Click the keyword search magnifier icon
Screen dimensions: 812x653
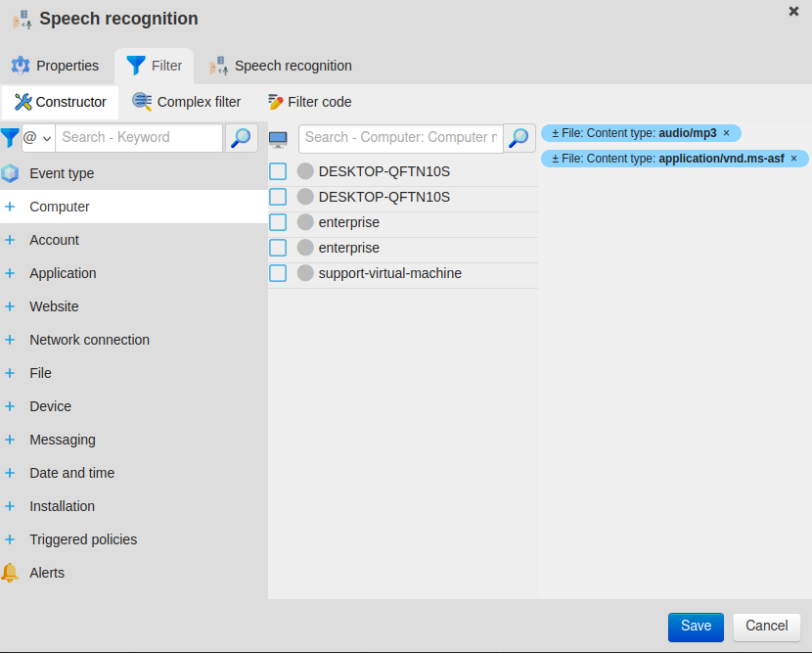241,138
